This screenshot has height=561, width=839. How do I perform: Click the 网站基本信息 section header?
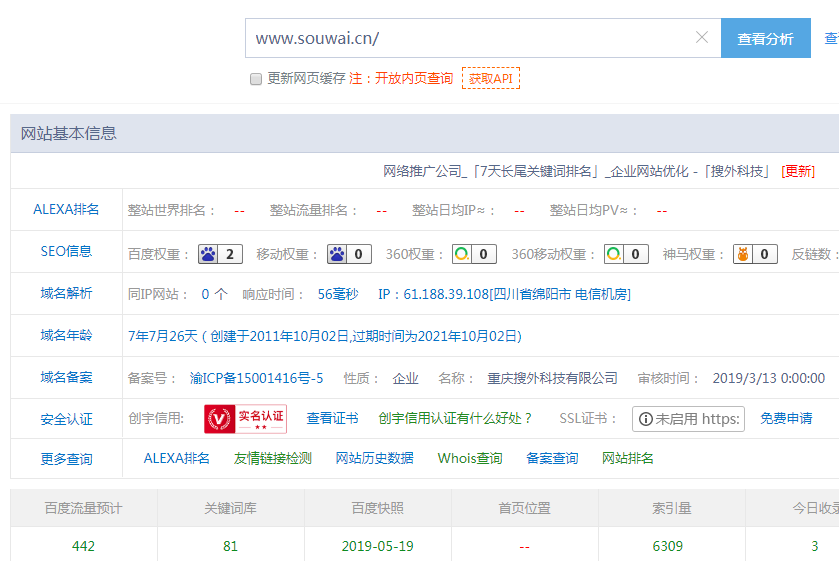coord(68,133)
